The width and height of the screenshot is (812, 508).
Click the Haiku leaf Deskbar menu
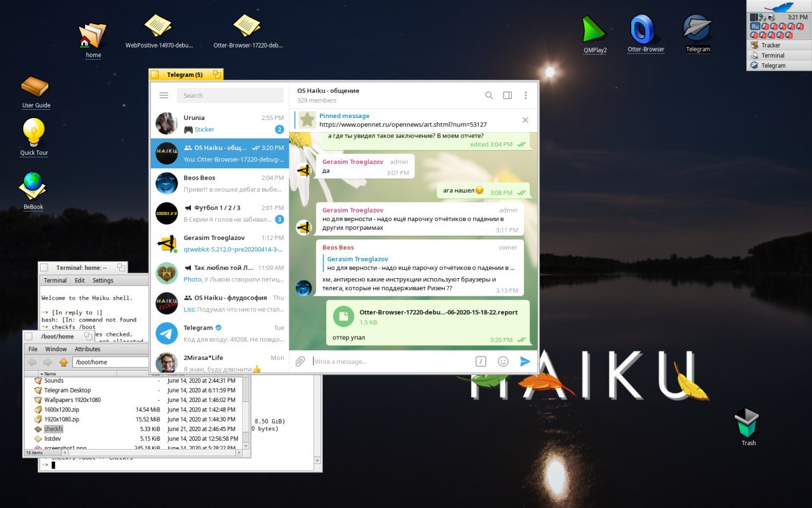779,6
